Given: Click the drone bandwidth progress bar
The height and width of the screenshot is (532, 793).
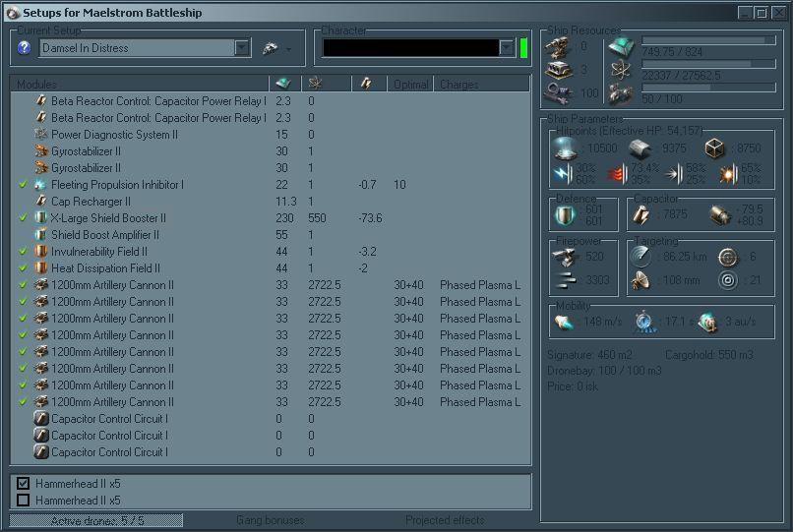Looking at the screenshot, I should 708,88.
